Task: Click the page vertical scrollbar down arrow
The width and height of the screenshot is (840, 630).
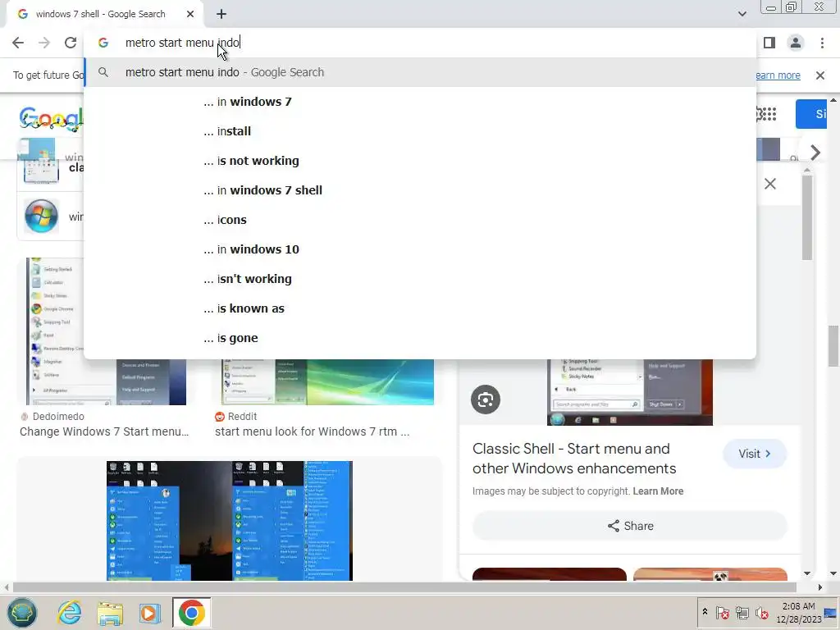Action: coord(833,573)
